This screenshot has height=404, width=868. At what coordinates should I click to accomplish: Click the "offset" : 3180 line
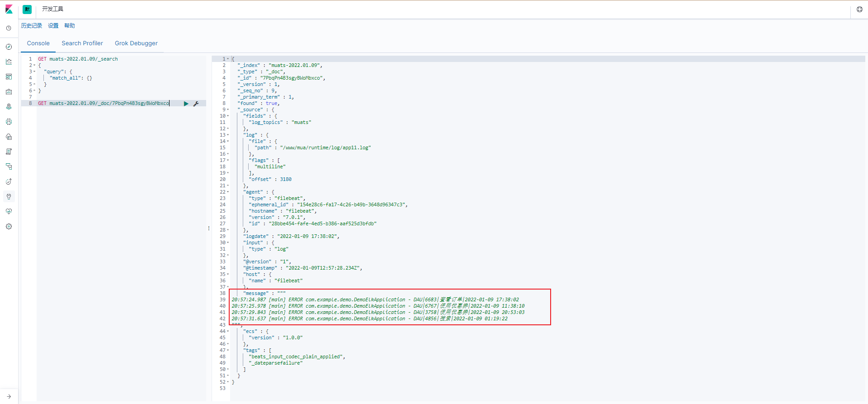[270, 179]
